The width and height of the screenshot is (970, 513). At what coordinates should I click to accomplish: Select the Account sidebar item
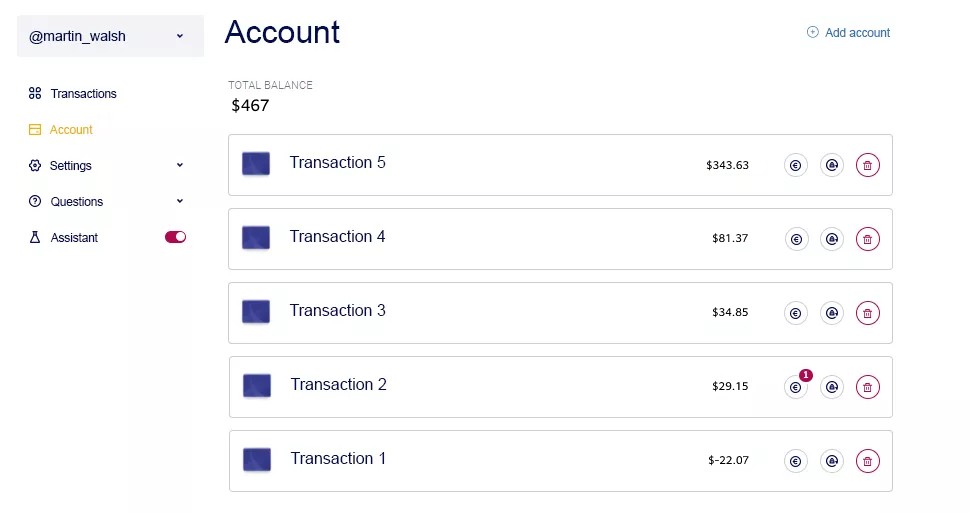[x=71, y=130]
